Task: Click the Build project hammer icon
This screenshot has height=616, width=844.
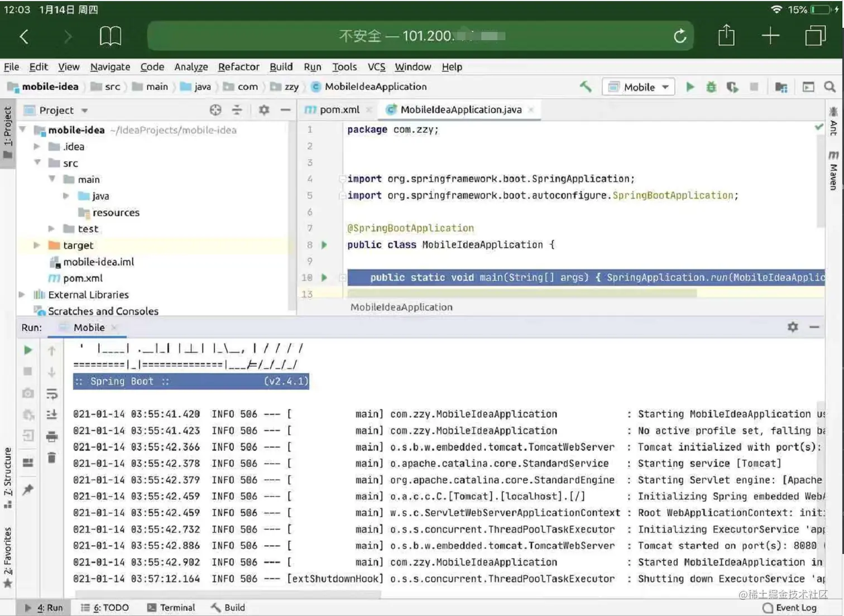Action: 585,86
